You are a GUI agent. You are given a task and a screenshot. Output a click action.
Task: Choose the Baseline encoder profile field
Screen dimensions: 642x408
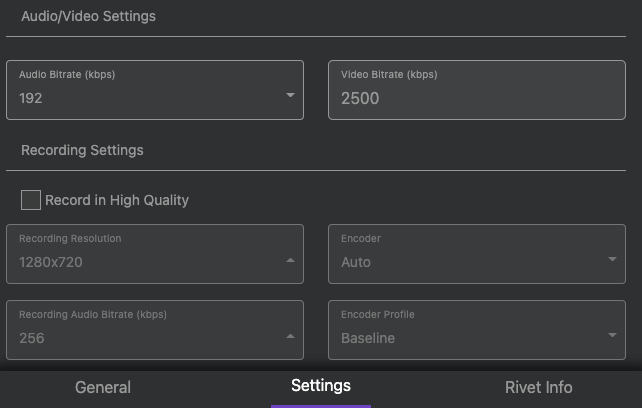pyautogui.click(x=477, y=330)
